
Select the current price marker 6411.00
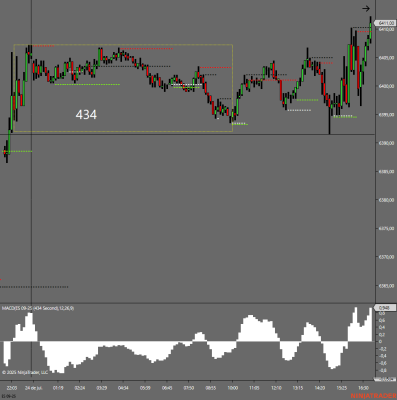point(386,23)
